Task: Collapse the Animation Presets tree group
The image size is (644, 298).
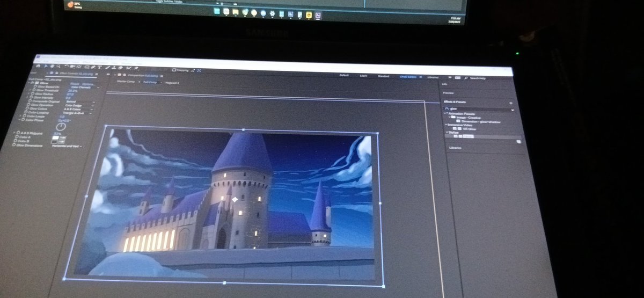Action: pos(445,113)
